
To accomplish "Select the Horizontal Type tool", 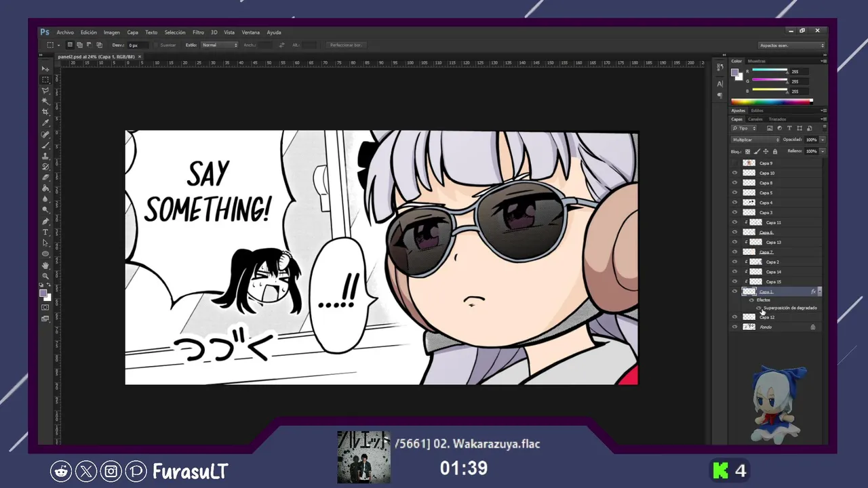I will point(45,232).
